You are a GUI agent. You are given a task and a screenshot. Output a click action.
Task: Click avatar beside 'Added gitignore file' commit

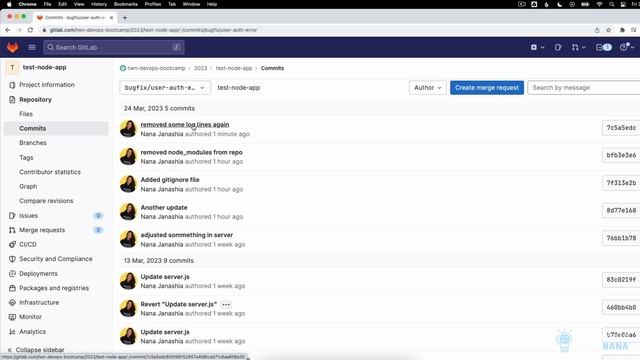click(x=128, y=184)
